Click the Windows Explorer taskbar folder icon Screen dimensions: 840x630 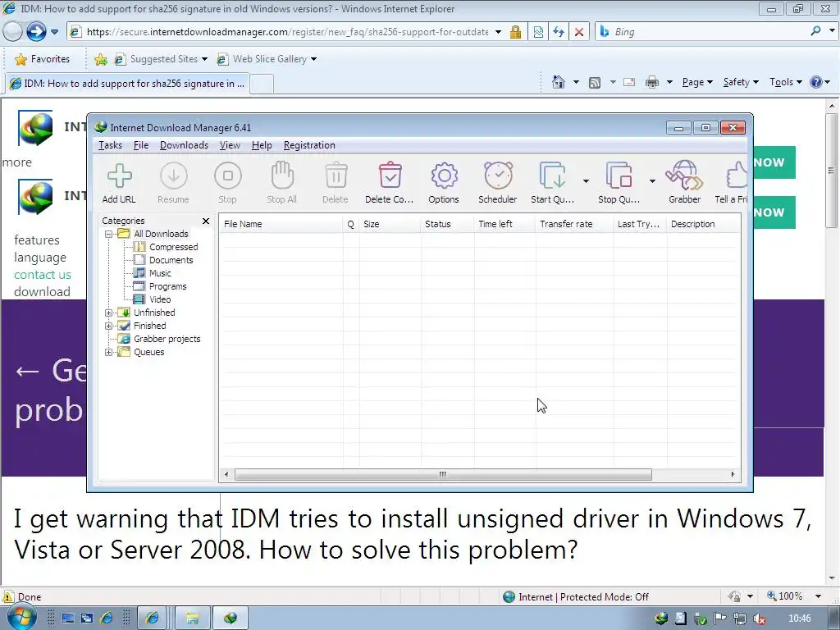(x=192, y=619)
